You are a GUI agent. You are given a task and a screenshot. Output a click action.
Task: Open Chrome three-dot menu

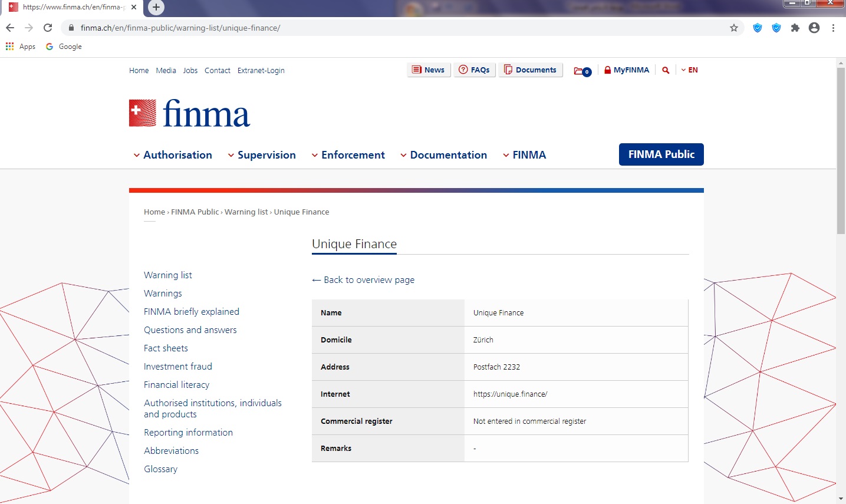pyautogui.click(x=833, y=28)
